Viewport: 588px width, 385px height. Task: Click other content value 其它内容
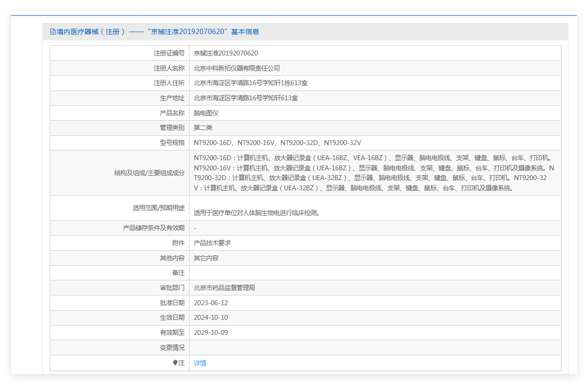[x=206, y=258]
